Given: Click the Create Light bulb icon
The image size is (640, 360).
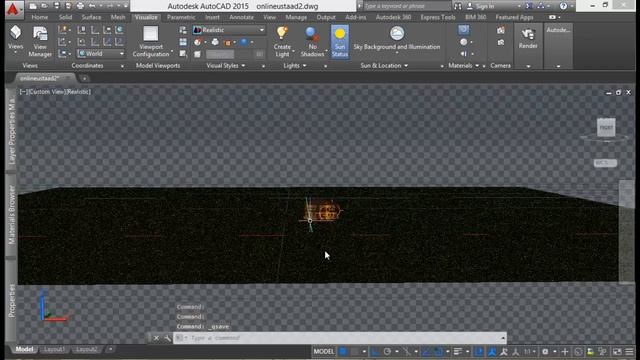Looking at the screenshot, I should 282,33.
